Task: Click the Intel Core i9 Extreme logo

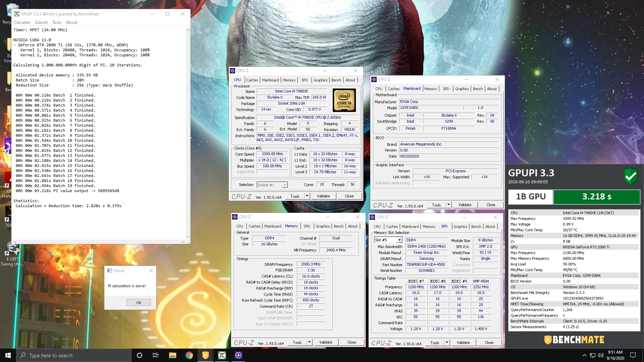Action: click(344, 100)
